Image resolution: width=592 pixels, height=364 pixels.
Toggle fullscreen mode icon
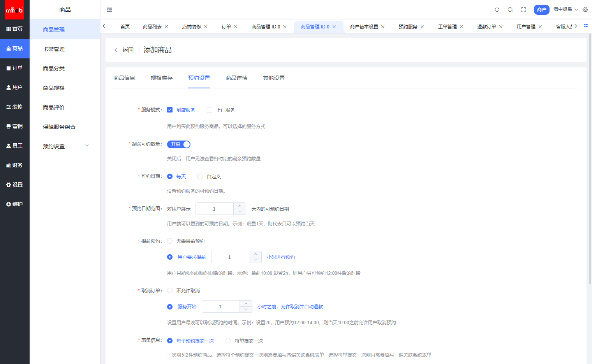coord(523,10)
